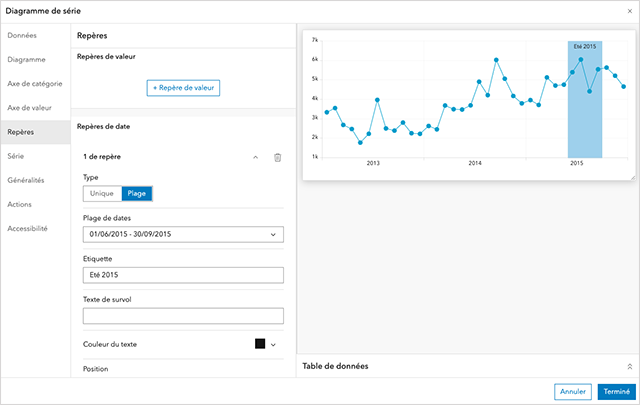Screen dimensions: 640x405
Task: Click the black text color swatch
Action: point(260,344)
